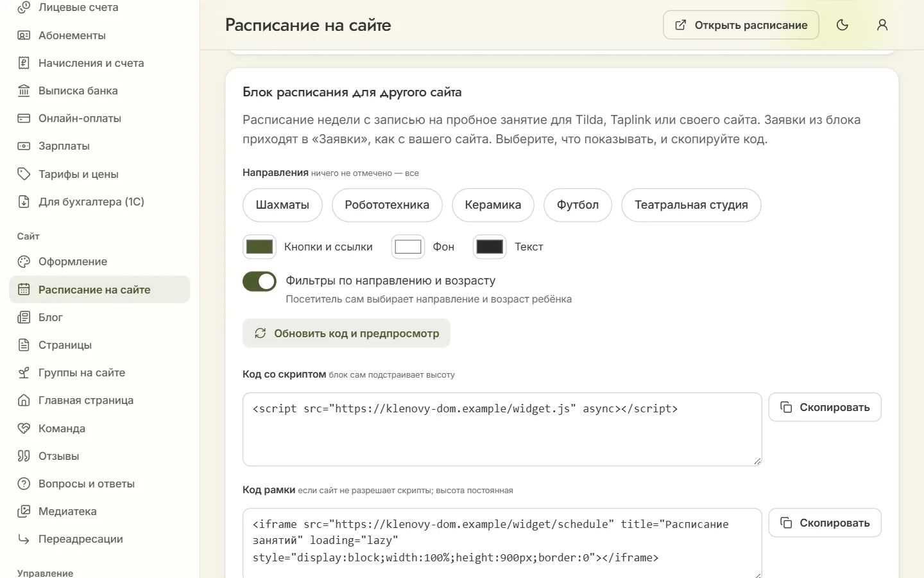Click the Переадресации redirect arrow icon

click(x=24, y=539)
